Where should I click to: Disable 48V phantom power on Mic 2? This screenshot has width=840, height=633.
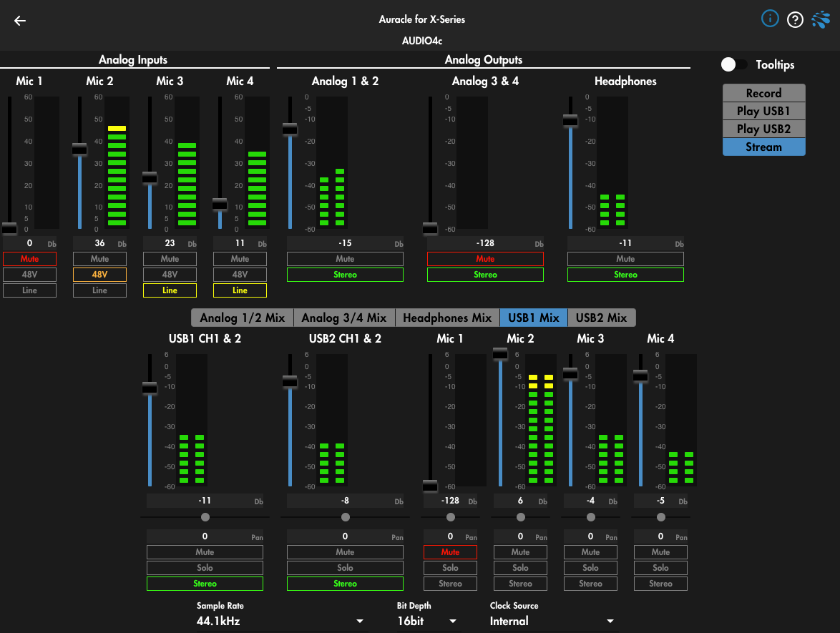pyautogui.click(x=99, y=275)
